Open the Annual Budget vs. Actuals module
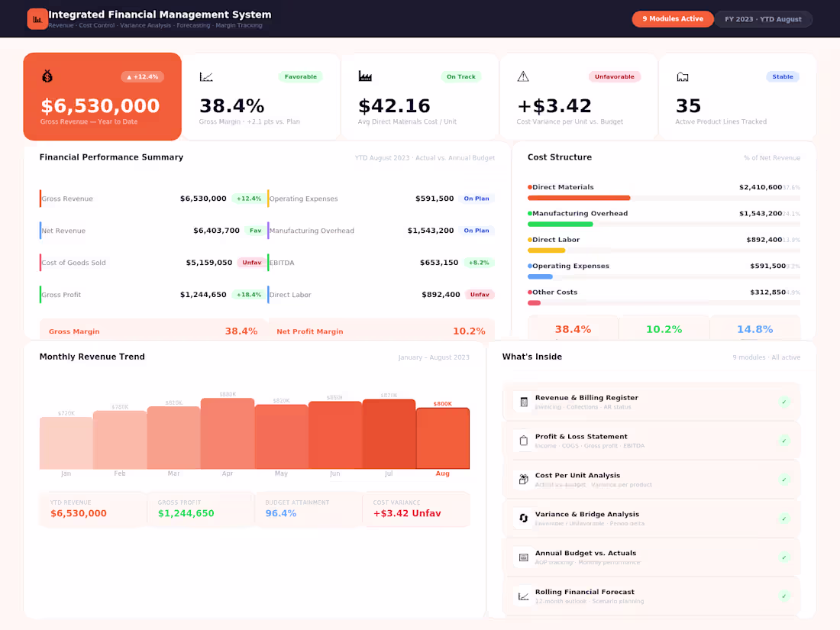The image size is (840, 630). pos(651,557)
